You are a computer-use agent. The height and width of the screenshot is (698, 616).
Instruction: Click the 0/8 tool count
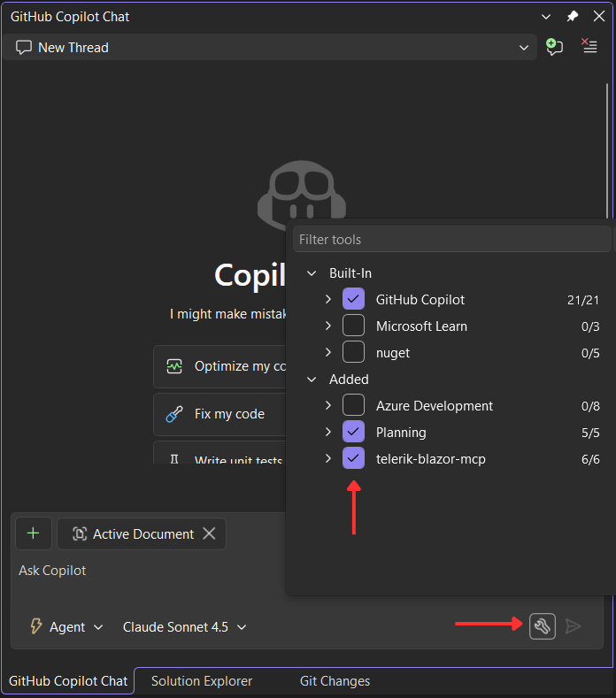(590, 406)
